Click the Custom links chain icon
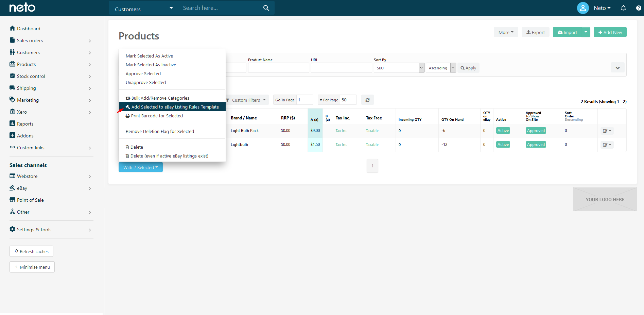Screen dimensions: 644x315 click(x=13, y=147)
